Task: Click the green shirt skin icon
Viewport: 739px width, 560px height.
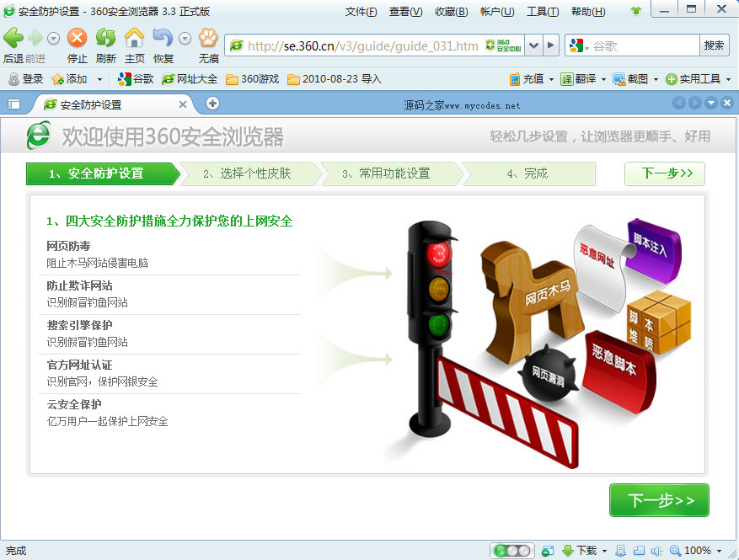Action: pyautogui.click(x=636, y=11)
